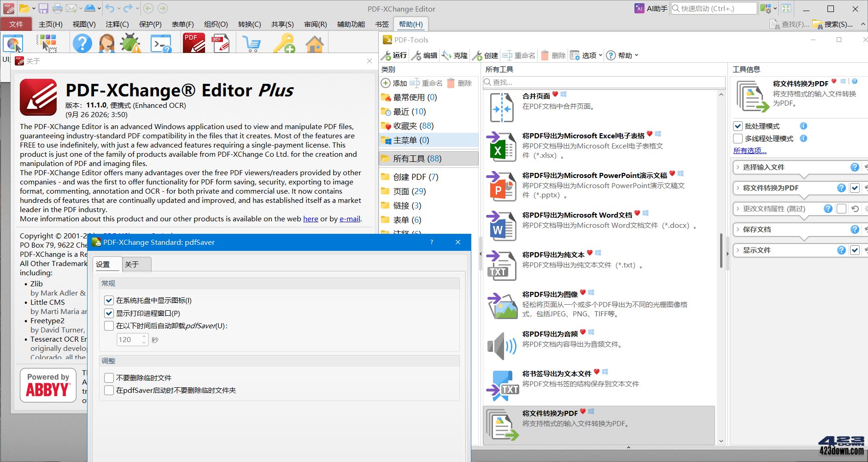
Task: Expand the 选择输入文件 step
Action: pos(738,167)
